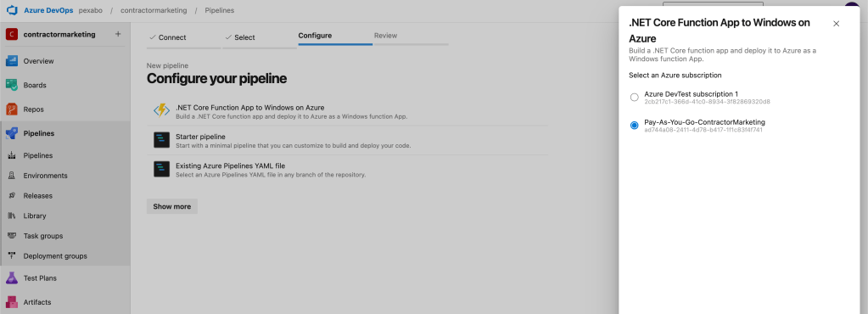Screen dimensions: 868x314
Task: Click the DevTest subscription ID text
Action: (x=708, y=102)
